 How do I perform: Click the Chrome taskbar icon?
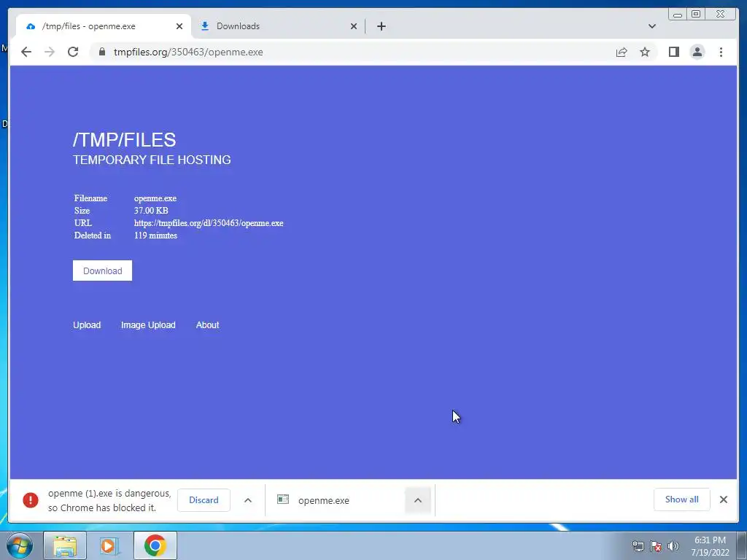155,545
